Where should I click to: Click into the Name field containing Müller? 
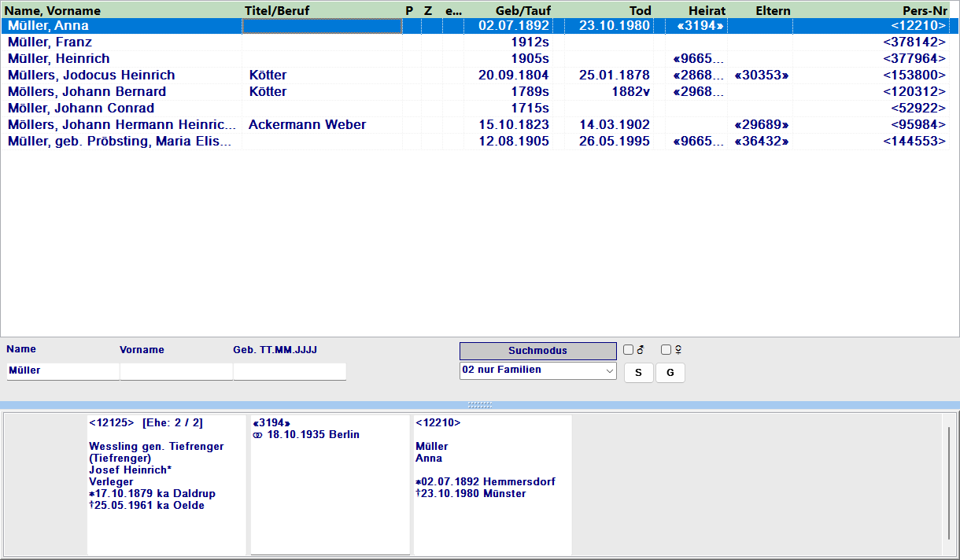click(x=62, y=371)
